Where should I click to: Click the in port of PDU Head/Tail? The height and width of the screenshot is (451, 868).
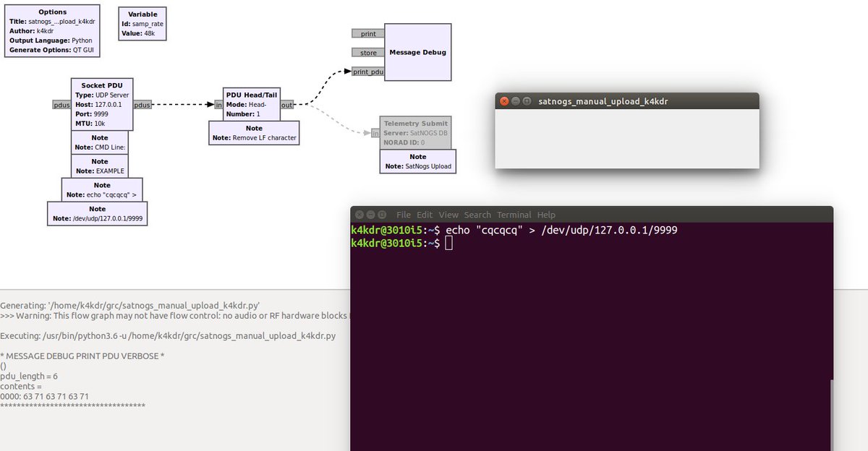pyautogui.click(x=219, y=105)
